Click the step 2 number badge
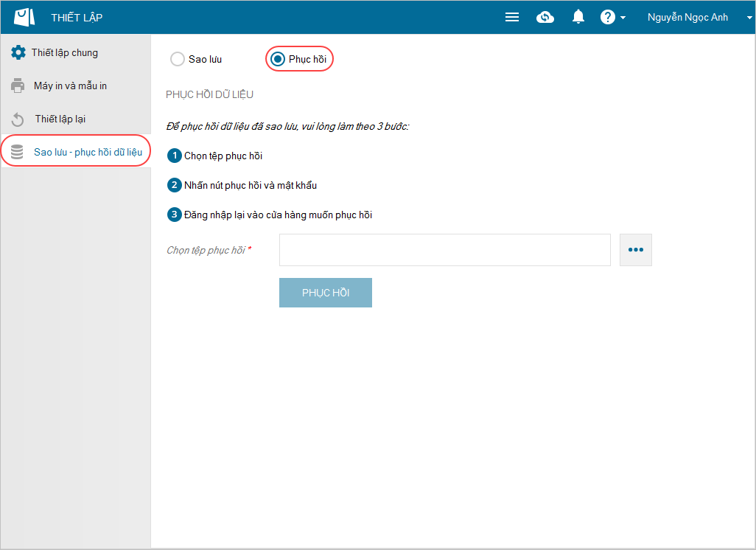Viewport: 756px width, 550px height. click(175, 185)
